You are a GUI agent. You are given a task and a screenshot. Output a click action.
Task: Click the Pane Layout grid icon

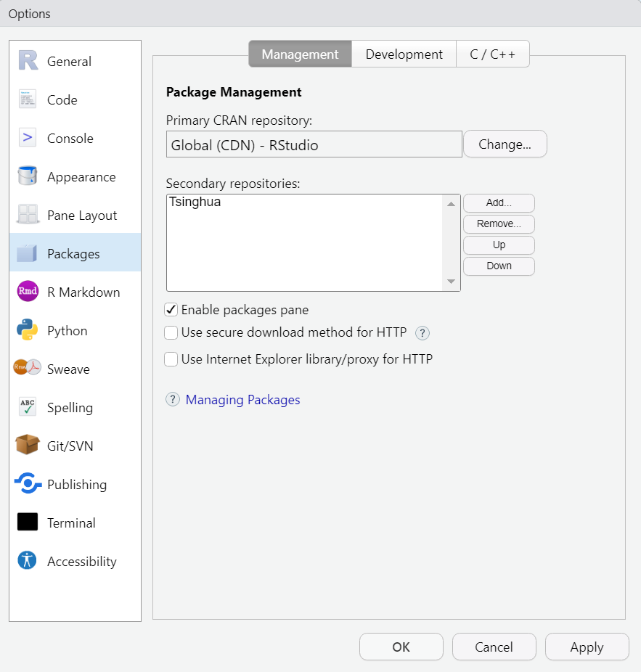point(28,214)
